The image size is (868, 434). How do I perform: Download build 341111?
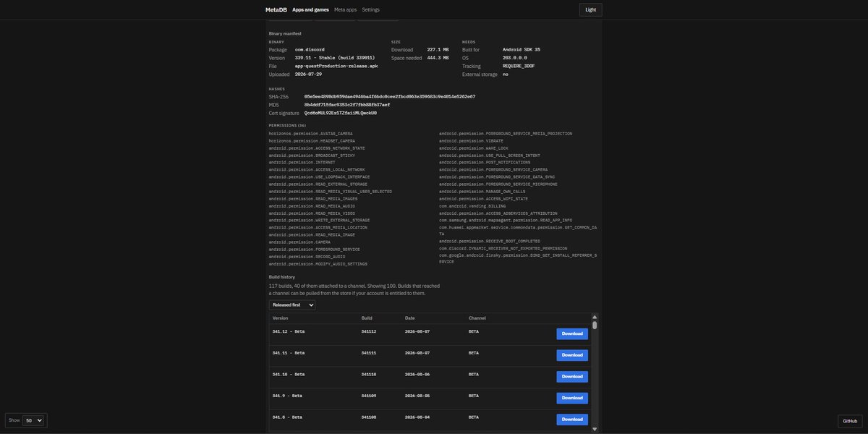[x=572, y=355]
